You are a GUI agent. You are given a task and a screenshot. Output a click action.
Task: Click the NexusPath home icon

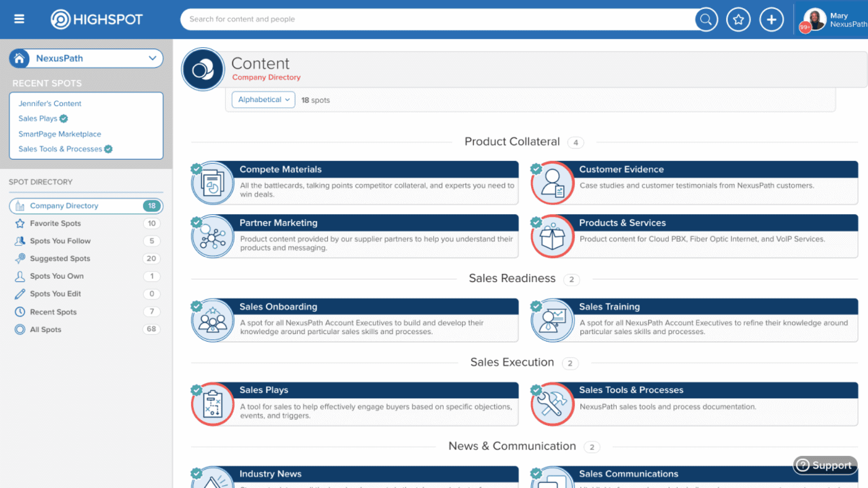coord(20,59)
